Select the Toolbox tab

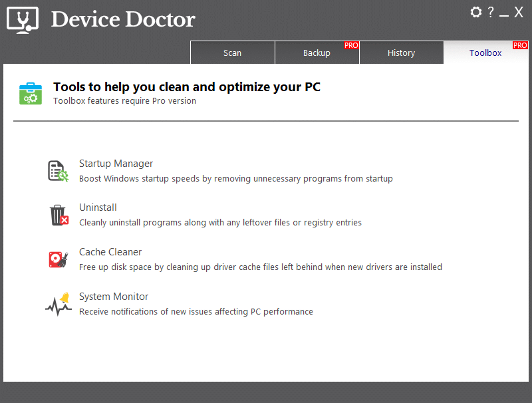(x=486, y=53)
